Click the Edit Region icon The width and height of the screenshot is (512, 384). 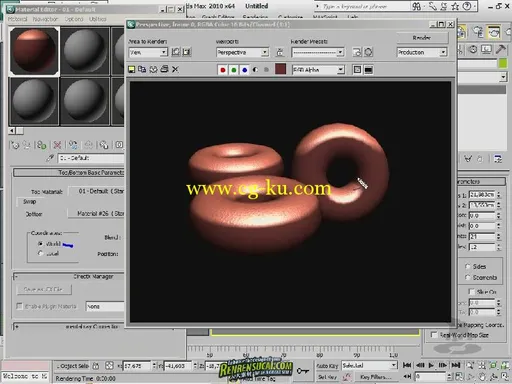[176, 52]
